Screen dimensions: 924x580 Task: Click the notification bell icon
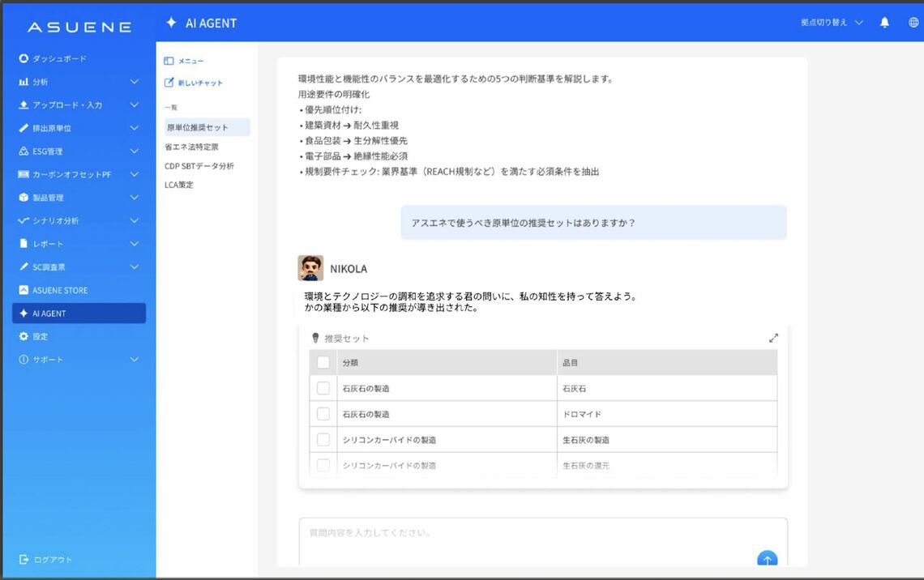click(x=884, y=23)
